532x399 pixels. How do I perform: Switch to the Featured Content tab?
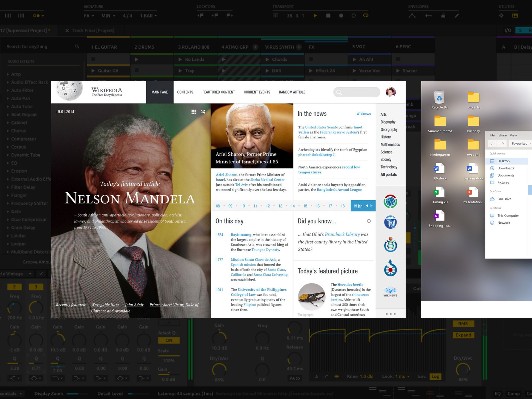(x=218, y=92)
